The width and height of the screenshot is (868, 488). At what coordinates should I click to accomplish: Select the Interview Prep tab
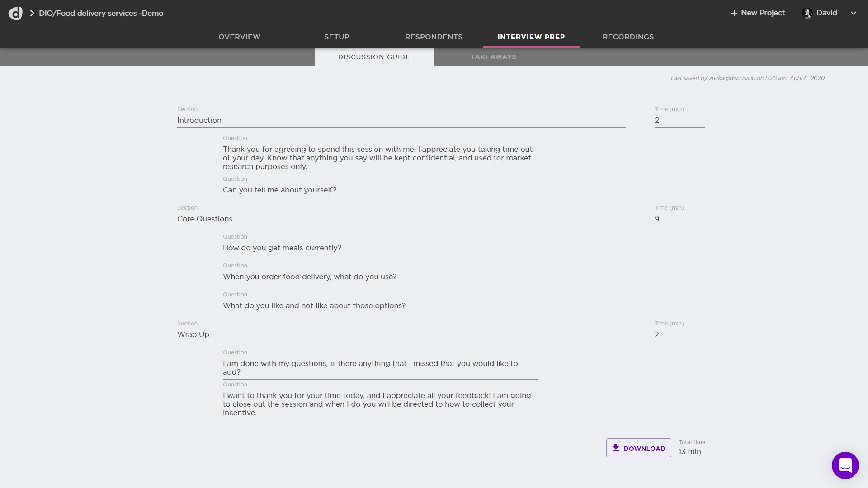tap(531, 37)
